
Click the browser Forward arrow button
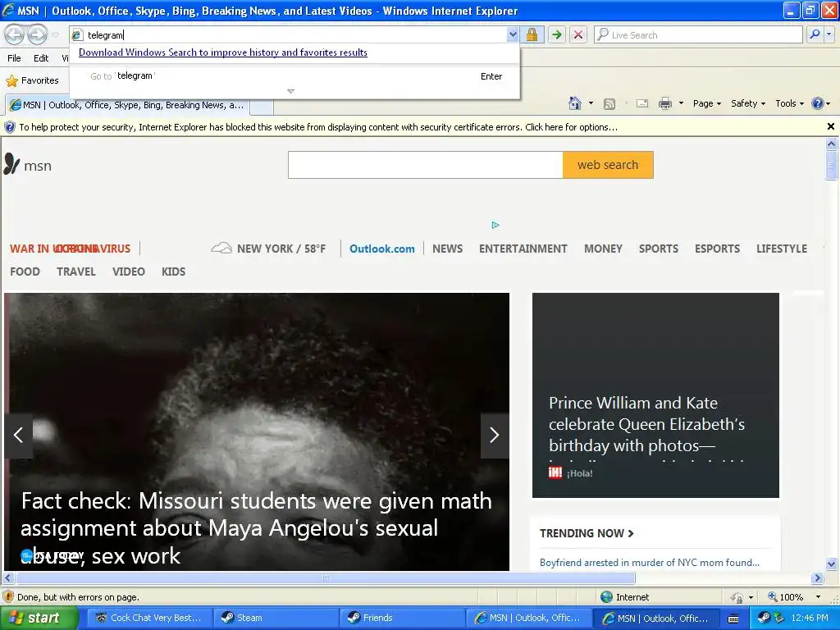click(37, 34)
